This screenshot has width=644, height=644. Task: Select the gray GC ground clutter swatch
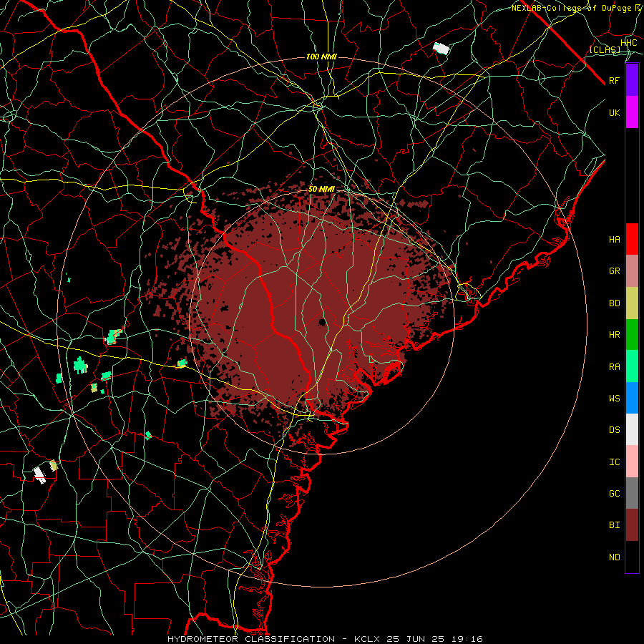pos(632,493)
